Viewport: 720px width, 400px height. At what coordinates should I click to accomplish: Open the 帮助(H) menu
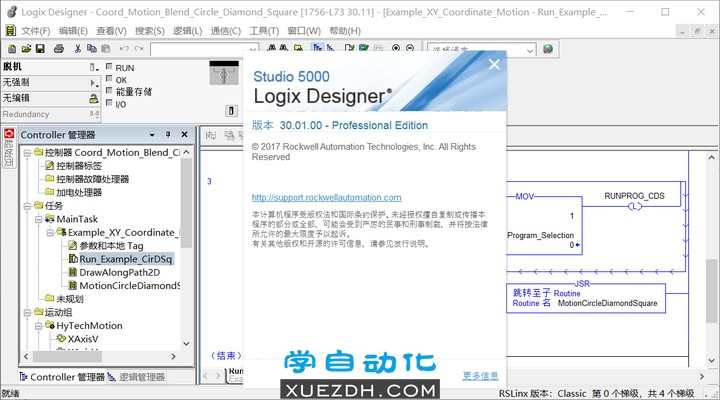pos(345,31)
